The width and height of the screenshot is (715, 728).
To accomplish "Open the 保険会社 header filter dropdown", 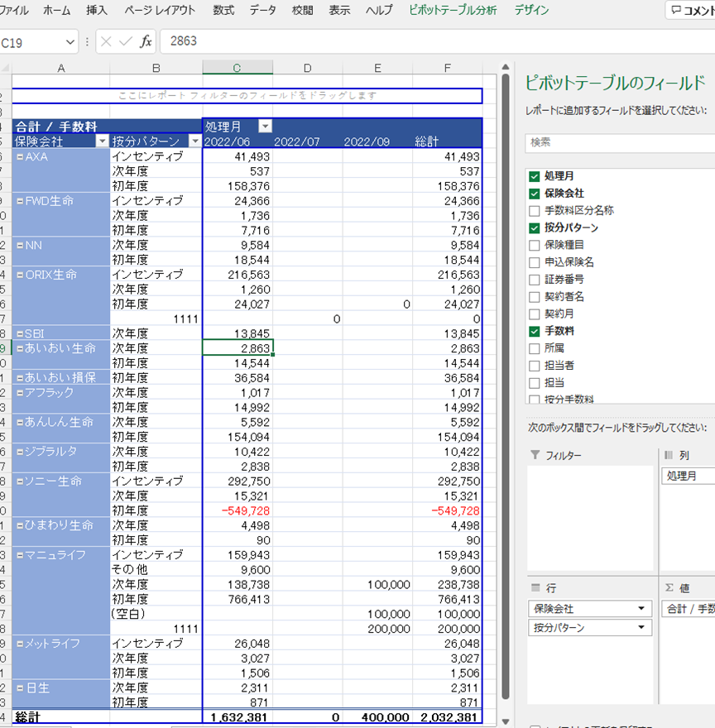I will pos(103,141).
